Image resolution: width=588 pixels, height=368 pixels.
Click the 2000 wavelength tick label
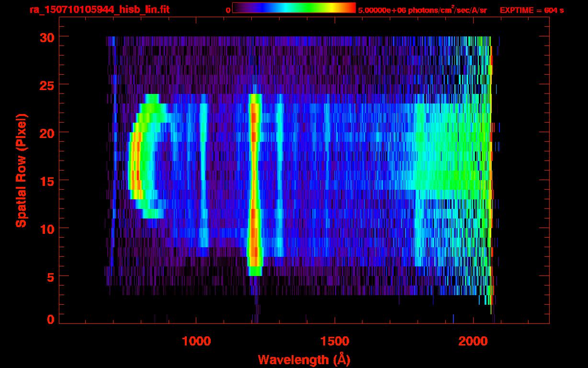pyautogui.click(x=472, y=341)
